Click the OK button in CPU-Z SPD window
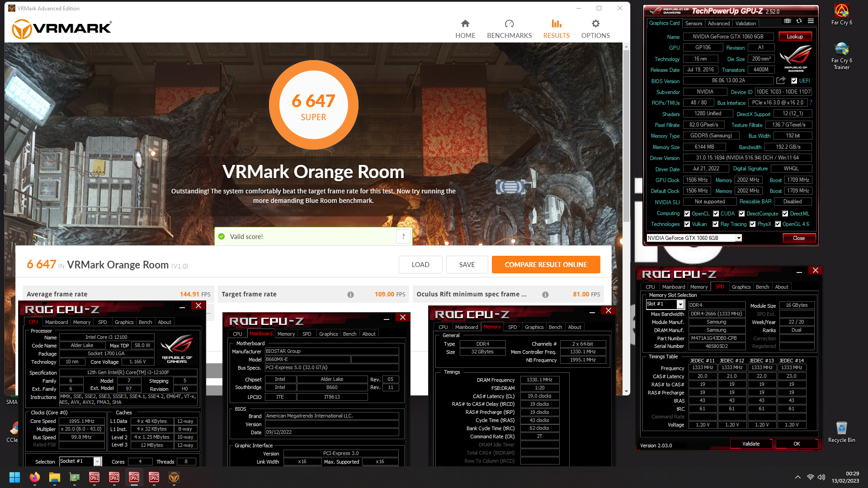 tap(797, 444)
